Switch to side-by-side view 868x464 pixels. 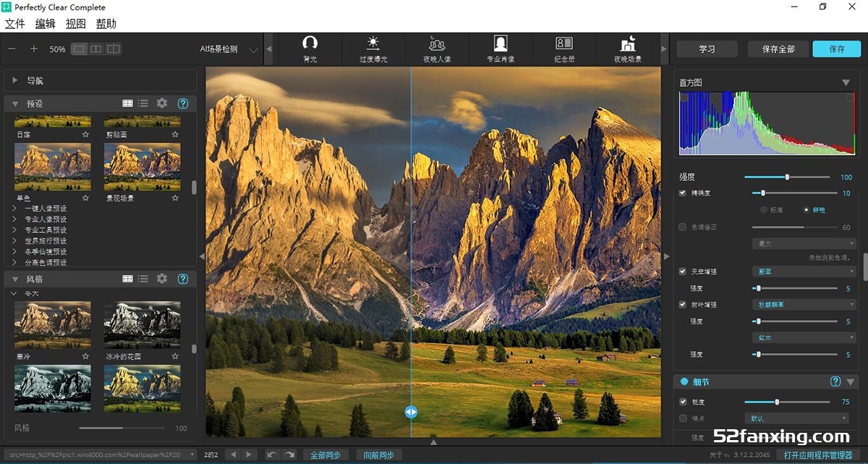point(96,49)
